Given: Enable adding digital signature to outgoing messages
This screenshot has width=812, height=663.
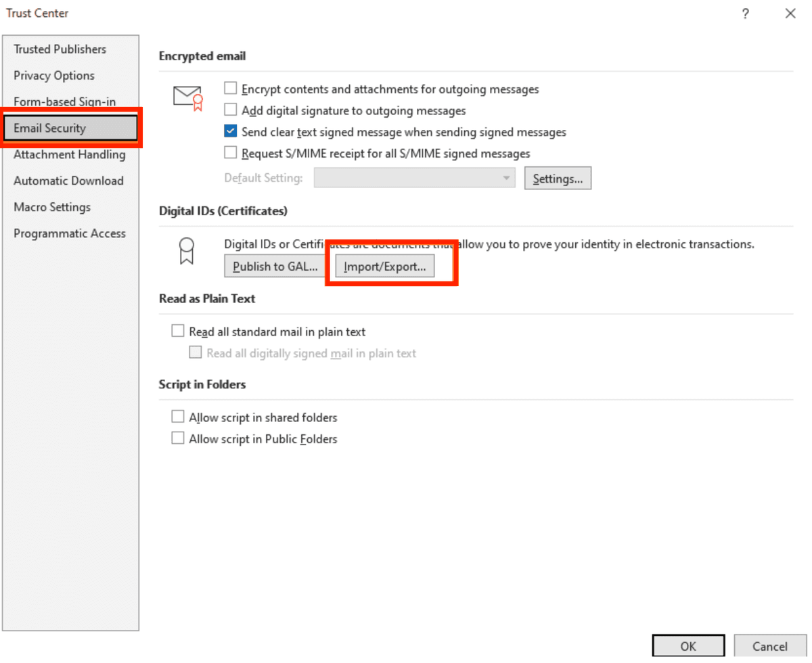Looking at the screenshot, I should click(230, 109).
